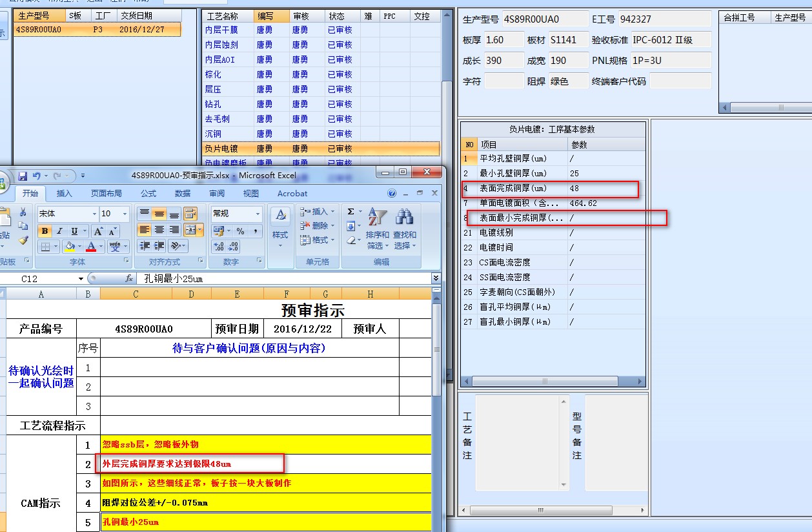Increase indent in alignment group

pyautogui.click(x=159, y=245)
